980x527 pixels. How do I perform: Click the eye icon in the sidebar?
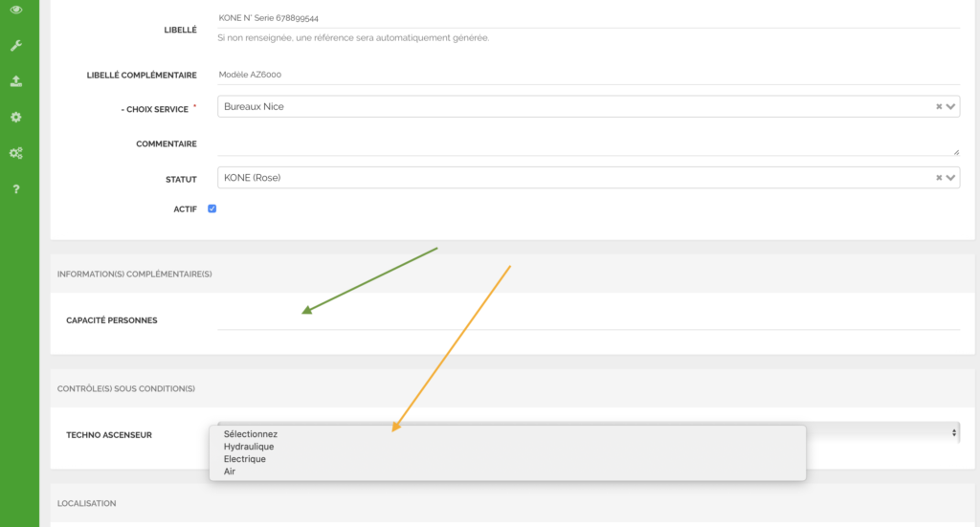click(15, 10)
